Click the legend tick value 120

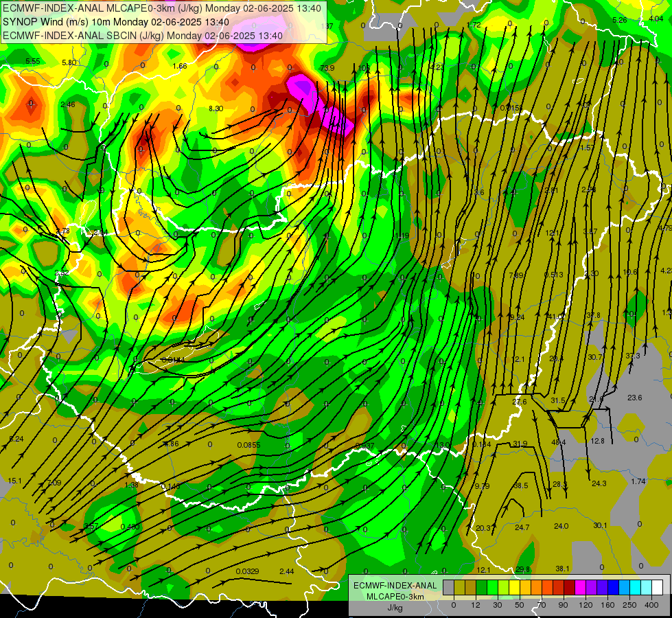coord(586,605)
